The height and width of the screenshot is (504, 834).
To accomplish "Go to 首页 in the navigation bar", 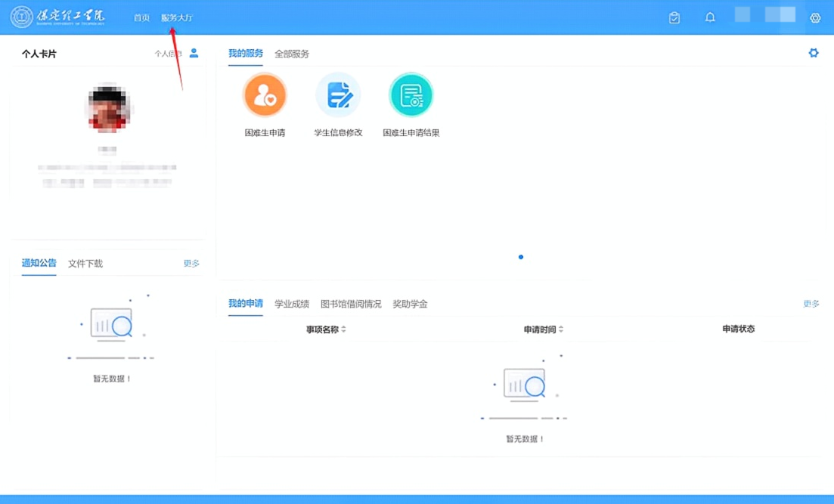I will pyautogui.click(x=141, y=17).
